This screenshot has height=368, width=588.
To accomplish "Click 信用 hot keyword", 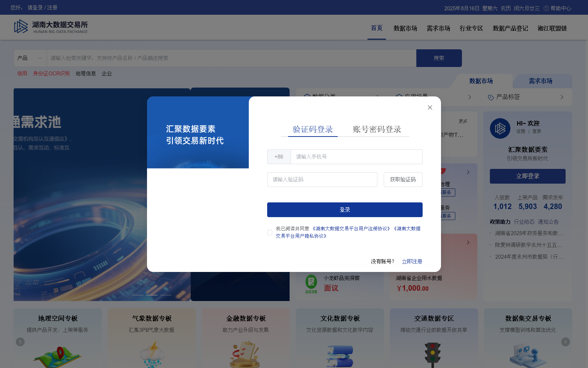I will [22, 74].
